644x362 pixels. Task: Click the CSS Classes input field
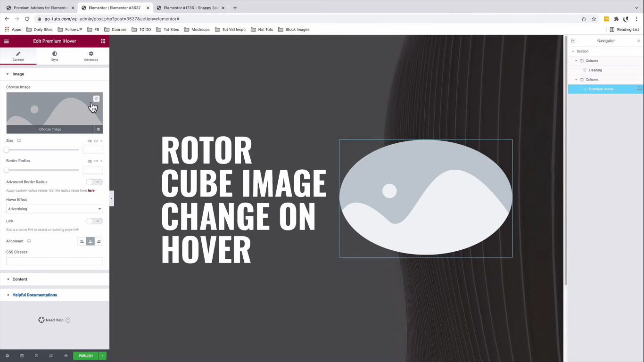click(54, 261)
